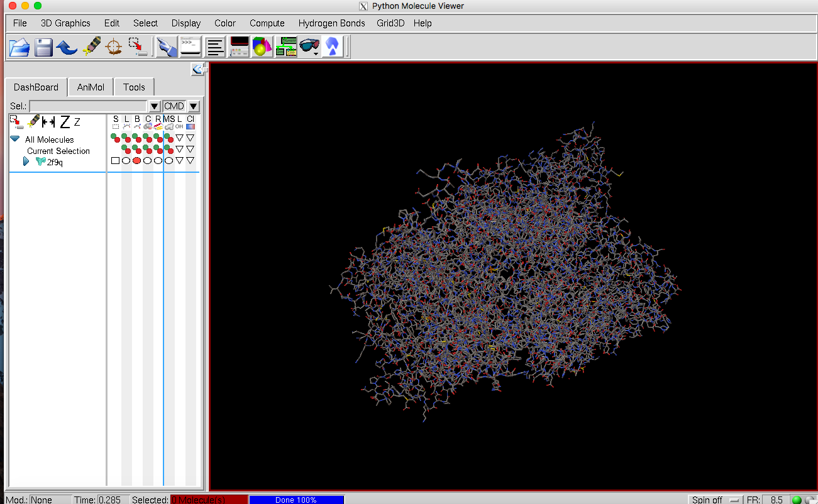818x504 pixels.
Task: Click the B ball-and-stick column header
Action: tap(137, 122)
